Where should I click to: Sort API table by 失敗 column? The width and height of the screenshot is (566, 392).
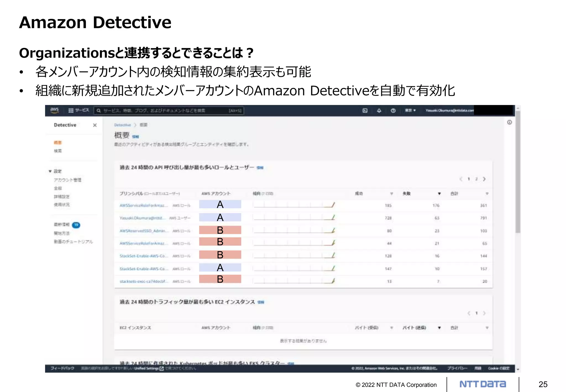pos(439,194)
